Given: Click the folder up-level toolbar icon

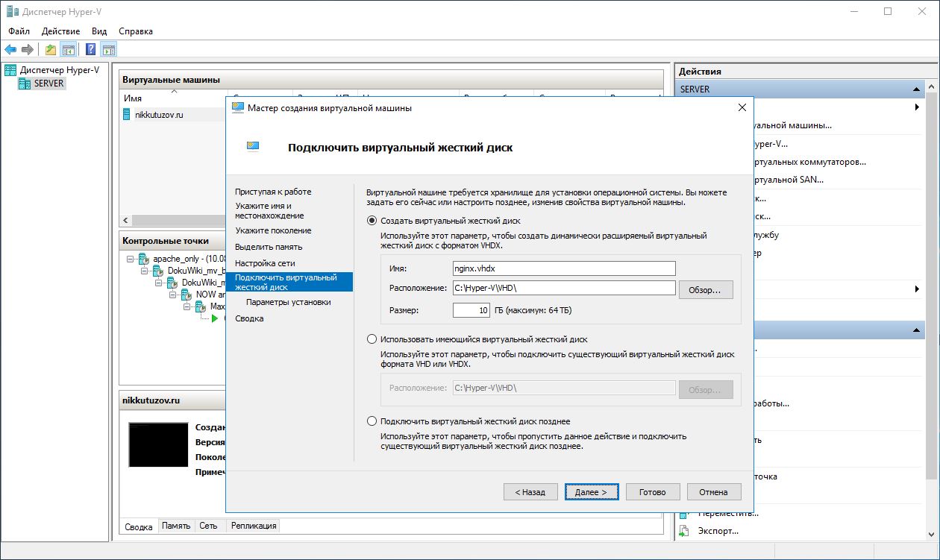Looking at the screenshot, I should [50, 50].
